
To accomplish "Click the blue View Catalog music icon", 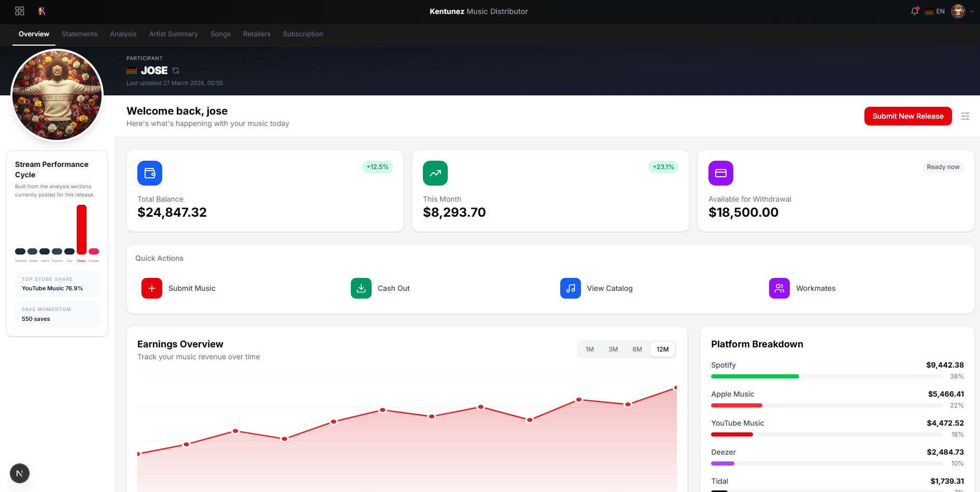I will [x=570, y=288].
